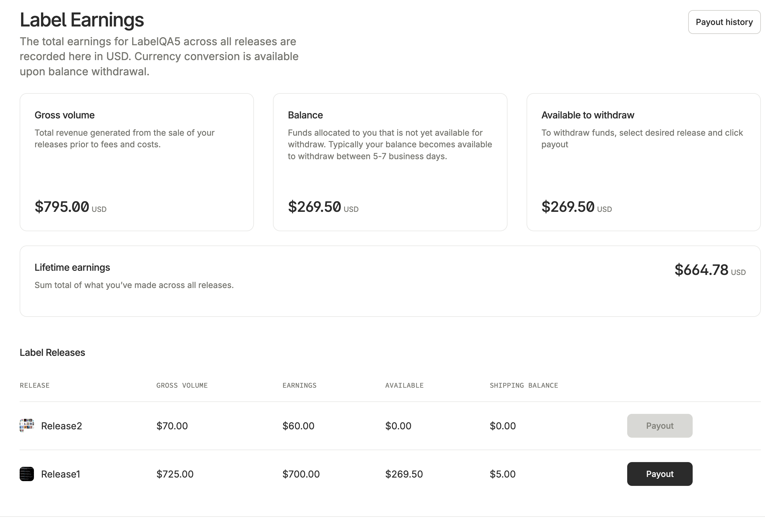765x532 pixels.
Task: Click the Payout button for Release1
Action: point(659,474)
